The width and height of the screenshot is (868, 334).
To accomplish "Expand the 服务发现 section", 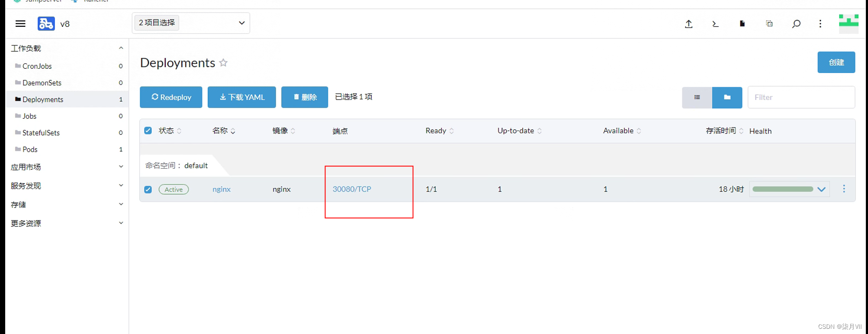I will point(121,185).
